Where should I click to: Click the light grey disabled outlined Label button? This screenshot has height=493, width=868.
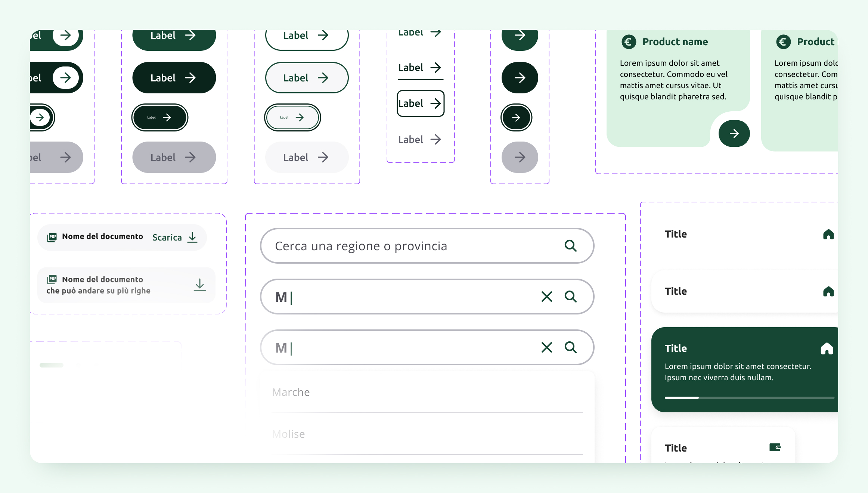point(307,157)
